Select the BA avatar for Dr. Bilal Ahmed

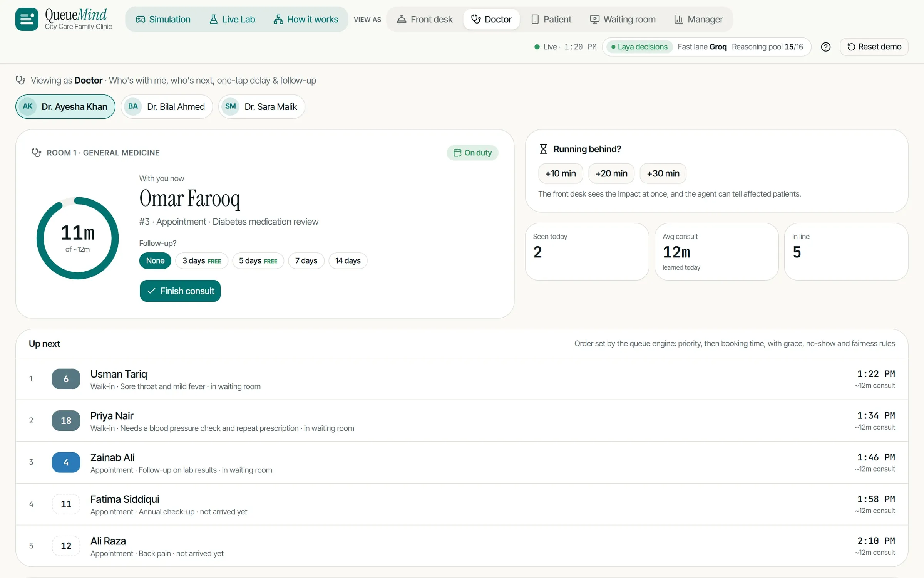133,106
